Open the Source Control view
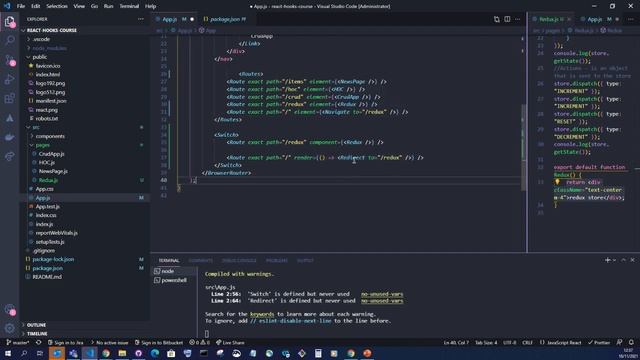 point(9,60)
